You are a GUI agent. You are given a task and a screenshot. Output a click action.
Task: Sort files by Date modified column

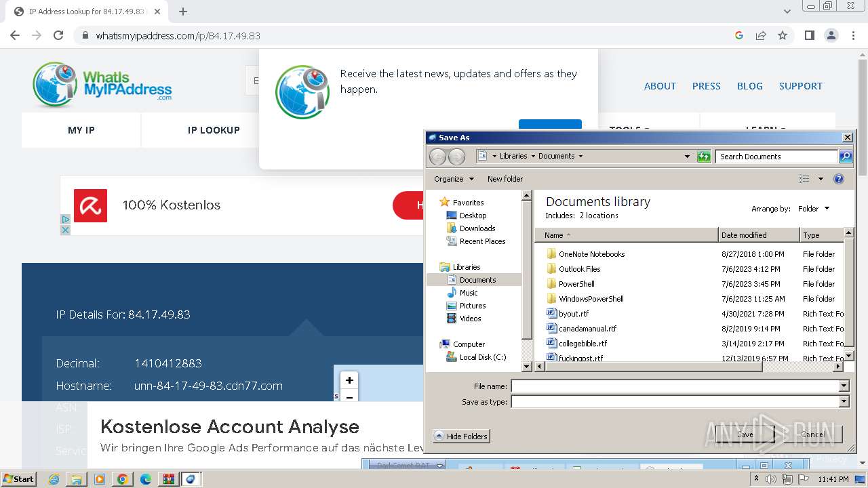tap(759, 235)
